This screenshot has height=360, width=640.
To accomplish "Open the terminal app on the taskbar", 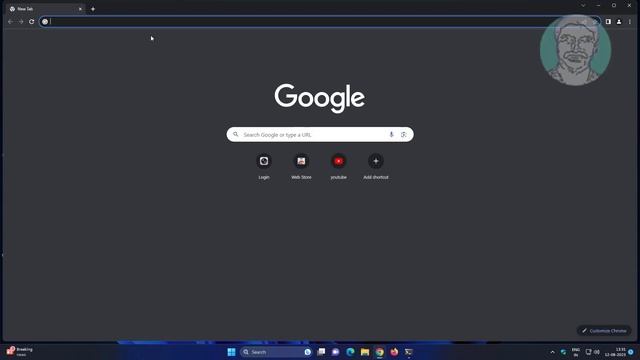I will [x=409, y=352].
